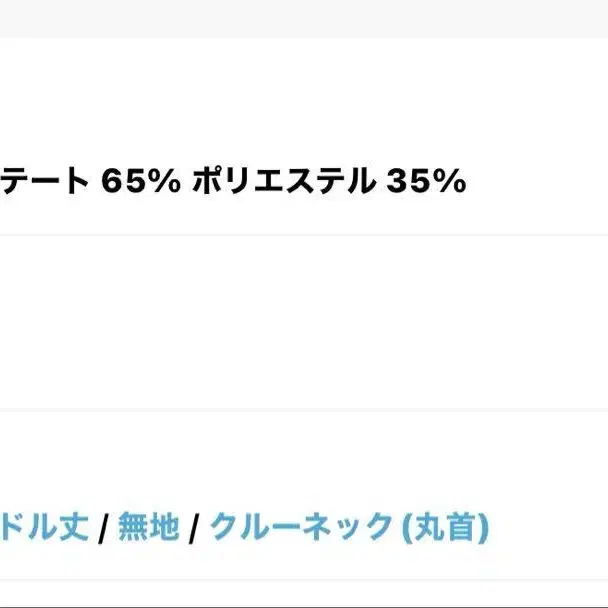
Task: Click the 丈 character in the first tag
Action: (75, 525)
